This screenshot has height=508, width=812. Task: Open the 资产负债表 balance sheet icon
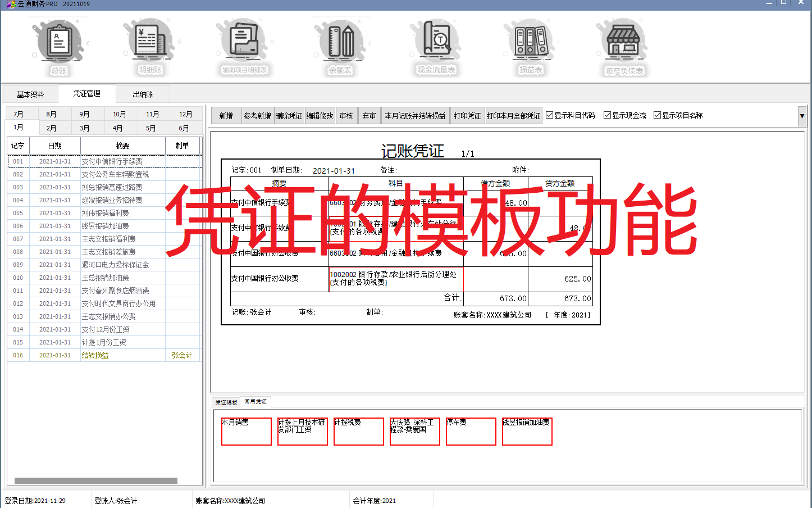pyautogui.click(x=623, y=46)
